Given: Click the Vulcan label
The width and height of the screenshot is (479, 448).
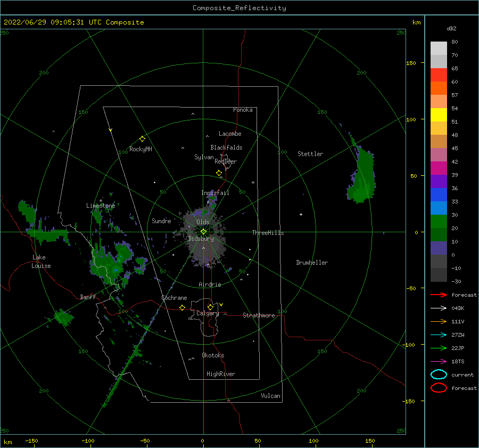Looking at the screenshot, I should tap(270, 396).
